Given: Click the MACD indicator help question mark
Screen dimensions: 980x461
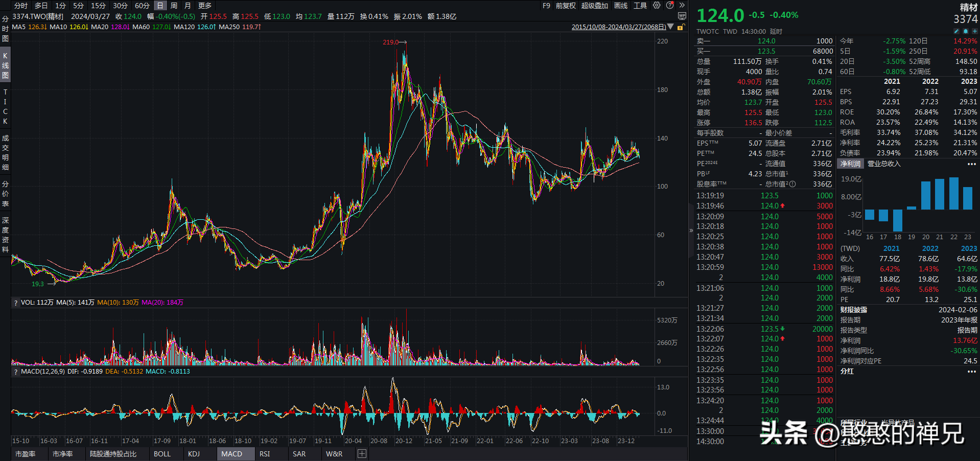Looking at the screenshot, I should click(x=16, y=372).
